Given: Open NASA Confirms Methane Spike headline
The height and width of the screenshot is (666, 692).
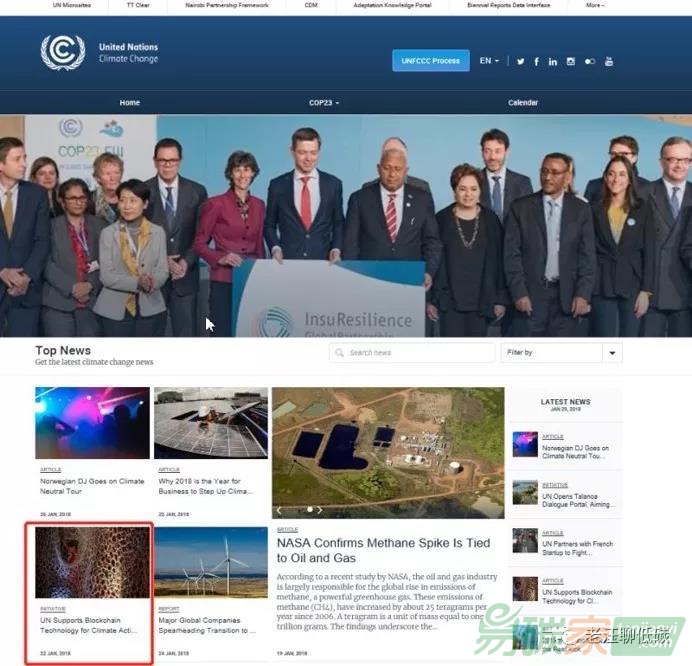Looking at the screenshot, I should (x=383, y=550).
